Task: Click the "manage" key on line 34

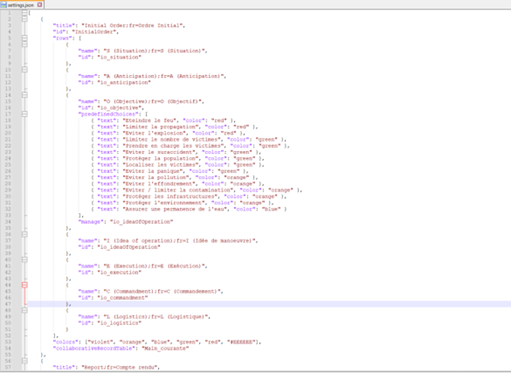Action: [x=91, y=222]
